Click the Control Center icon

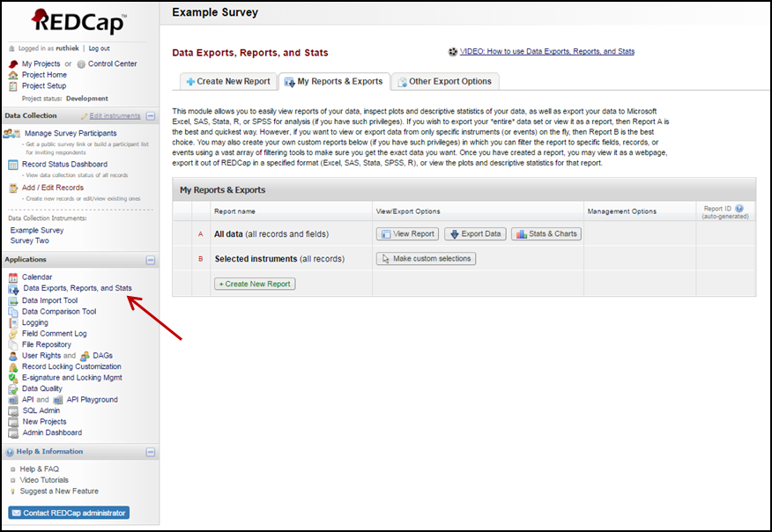(x=81, y=64)
